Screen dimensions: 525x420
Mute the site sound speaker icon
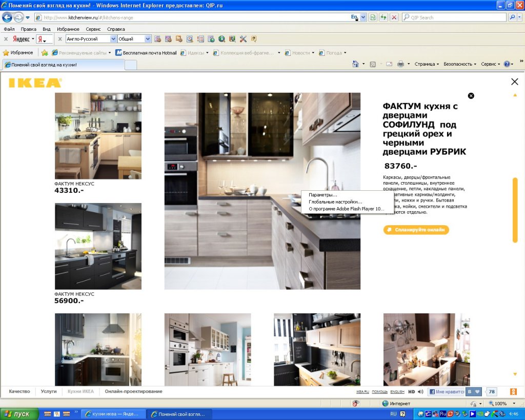(x=420, y=391)
